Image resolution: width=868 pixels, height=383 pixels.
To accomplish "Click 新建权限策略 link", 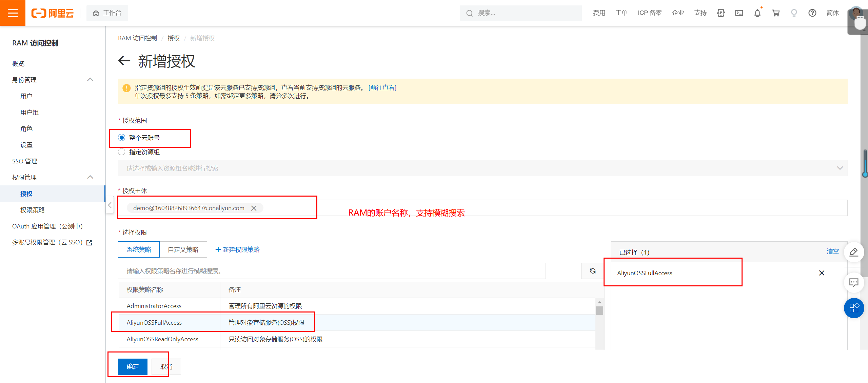I will point(237,249).
